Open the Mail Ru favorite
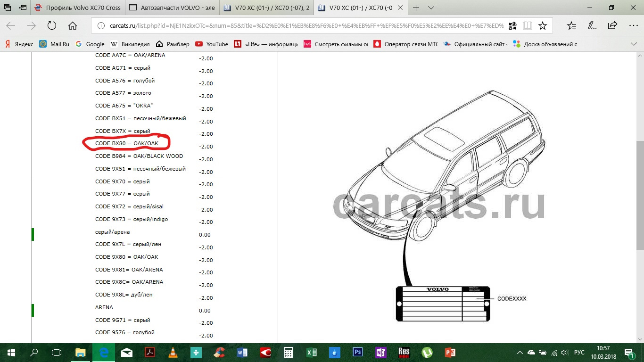The width and height of the screenshot is (644, 362). click(54, 44)
